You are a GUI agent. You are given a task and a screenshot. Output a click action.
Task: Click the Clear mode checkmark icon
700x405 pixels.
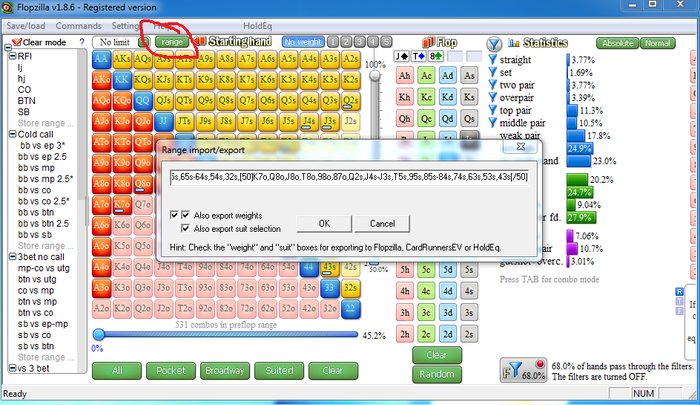17,42
